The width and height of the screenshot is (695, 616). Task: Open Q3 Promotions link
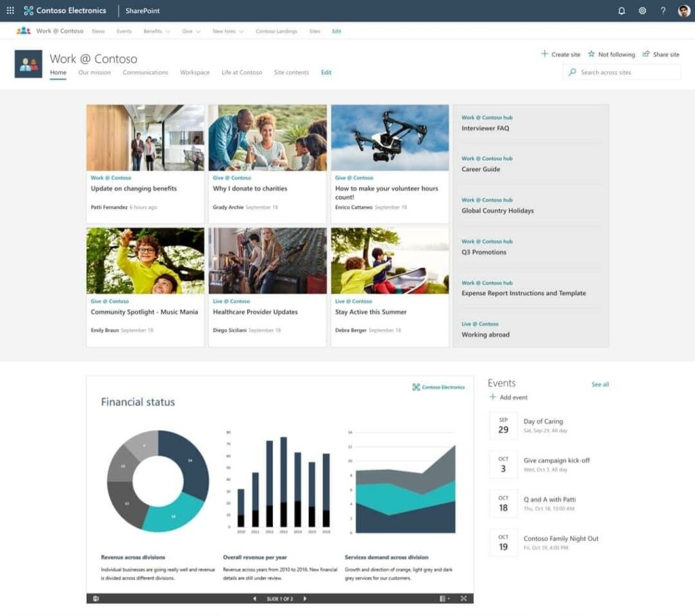[x=483, y=252]
